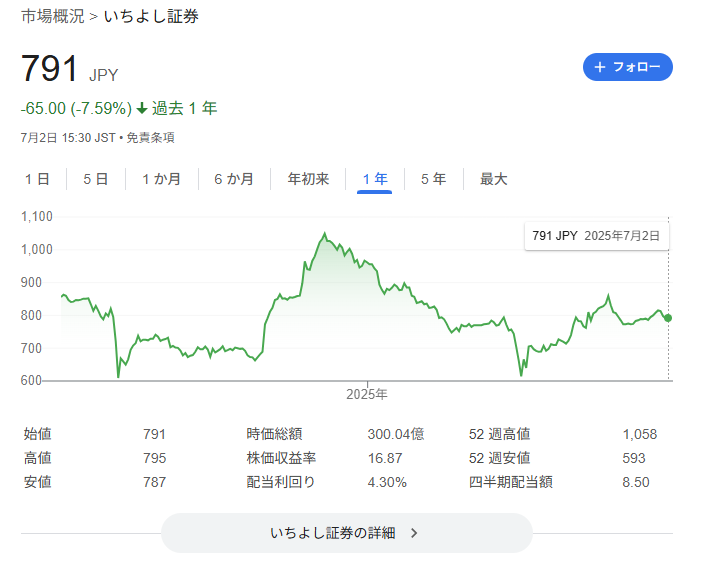This screenshot has height=562, width=720.
Task: Click the 時価総額 value 300.04億
Action: [396, 434]
